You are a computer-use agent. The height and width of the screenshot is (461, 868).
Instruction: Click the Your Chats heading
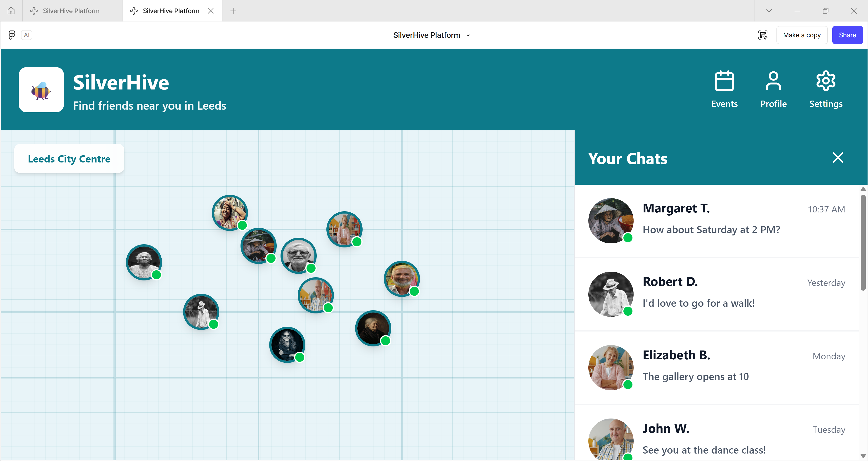click(628, 158)
